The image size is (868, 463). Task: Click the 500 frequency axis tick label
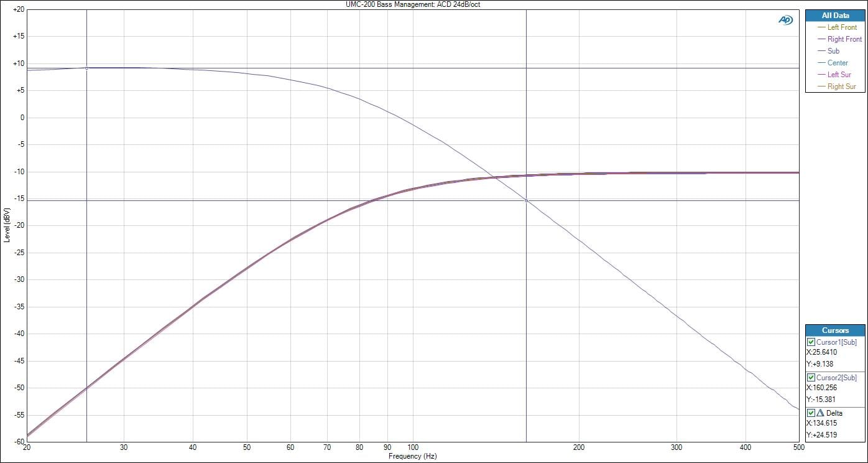click(x=800, y=447)
